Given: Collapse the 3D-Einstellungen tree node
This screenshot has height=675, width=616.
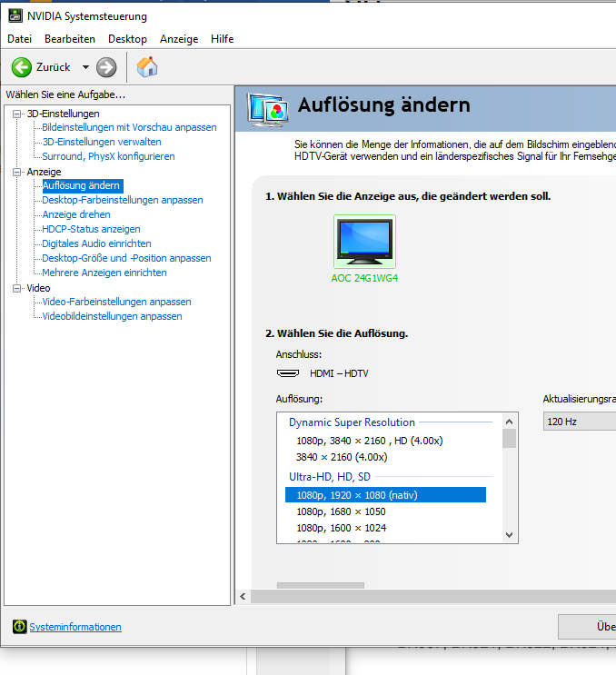Looking at the screenshot, I should 16,114.
